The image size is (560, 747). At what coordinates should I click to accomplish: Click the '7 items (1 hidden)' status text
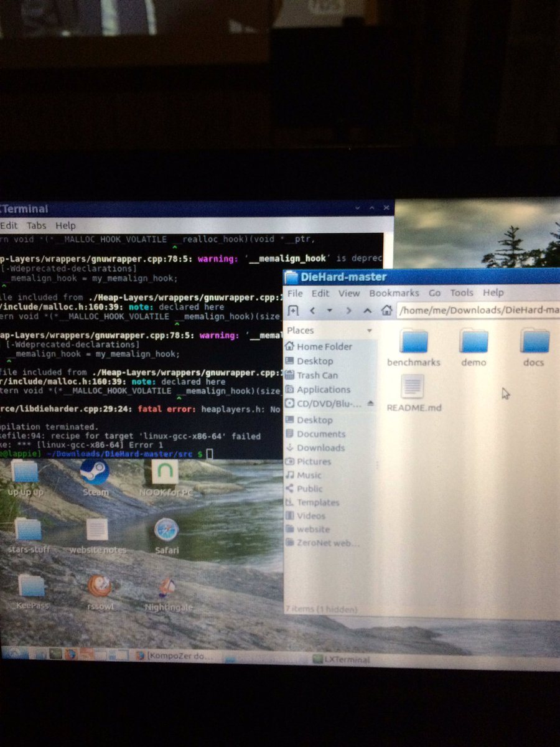pyautogui.click(x=321, y=609)
